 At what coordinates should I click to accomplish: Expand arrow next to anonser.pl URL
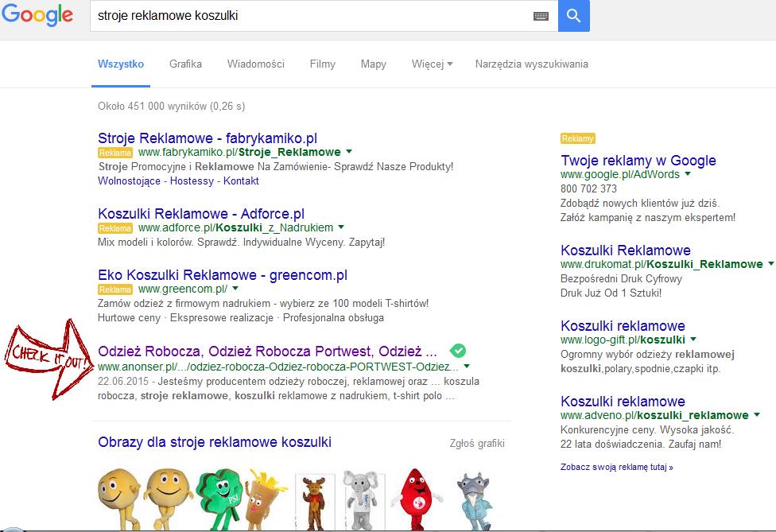coord(467,367)
